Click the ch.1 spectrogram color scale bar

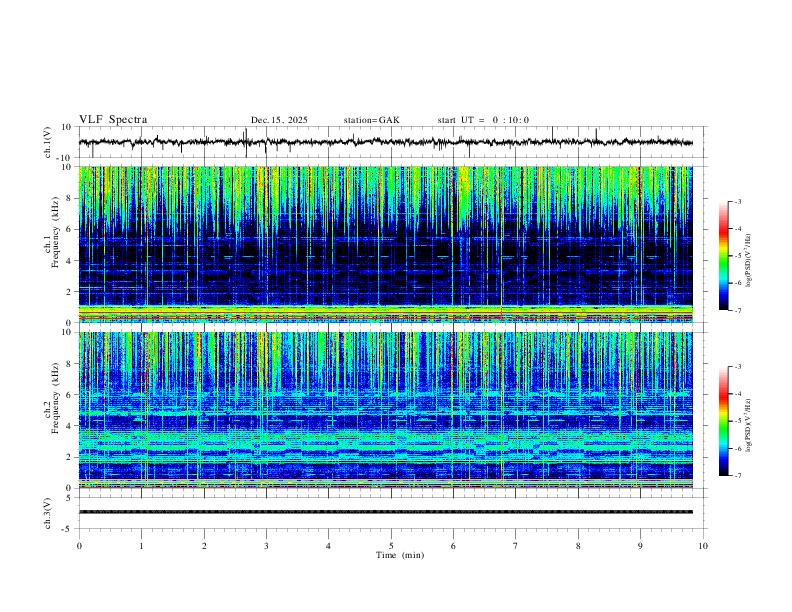724,256
